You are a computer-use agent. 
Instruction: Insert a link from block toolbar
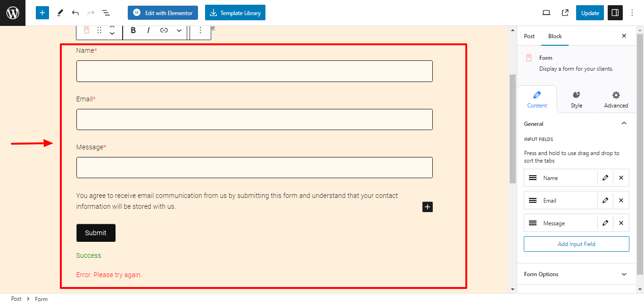[x=164, y=30]
